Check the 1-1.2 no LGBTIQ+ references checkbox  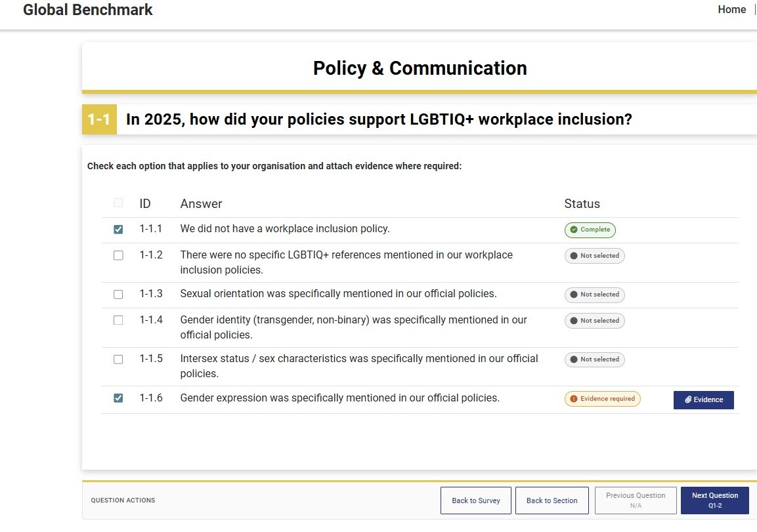tap(118, 256)
